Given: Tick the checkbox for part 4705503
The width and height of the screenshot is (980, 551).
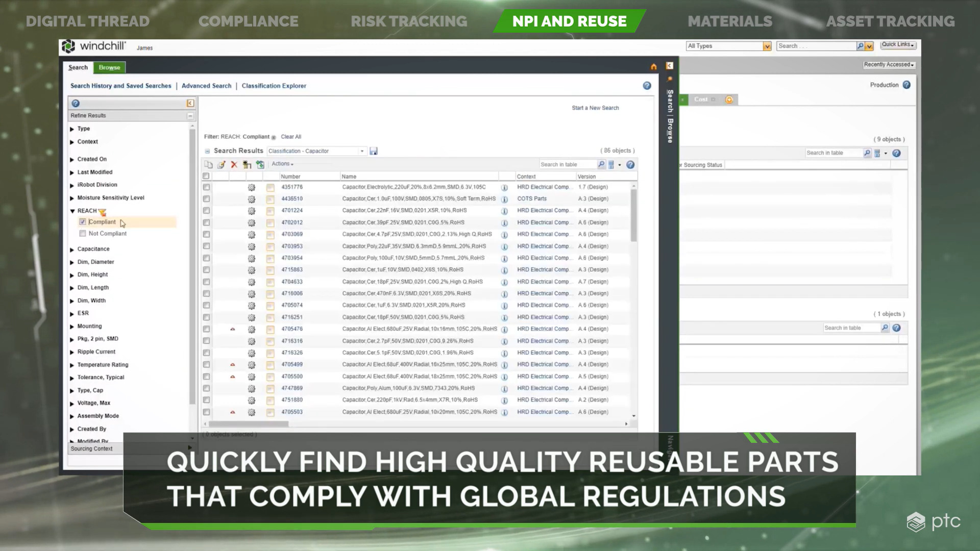Looking at the screenshot, I should pyautogui.click(x=206, y=412).
